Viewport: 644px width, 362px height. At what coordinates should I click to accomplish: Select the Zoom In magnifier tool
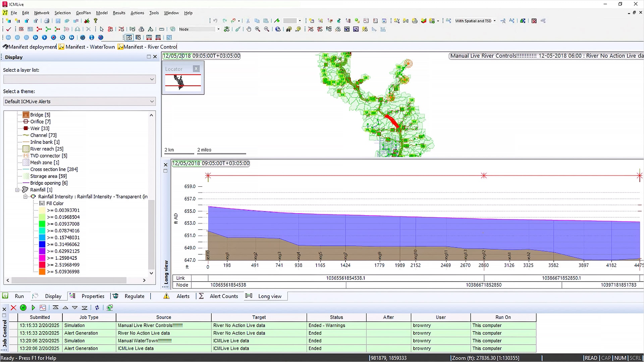coord(258,29)
